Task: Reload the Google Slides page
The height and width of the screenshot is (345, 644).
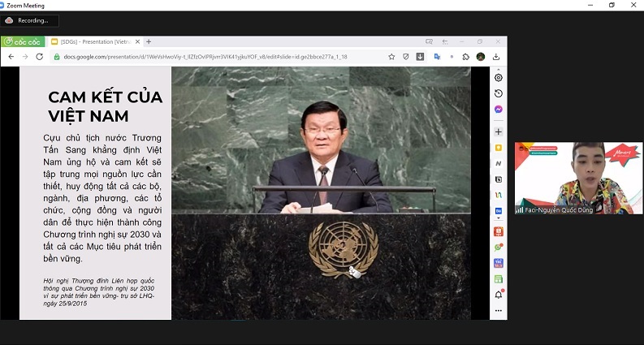Action: coord(39,57)
